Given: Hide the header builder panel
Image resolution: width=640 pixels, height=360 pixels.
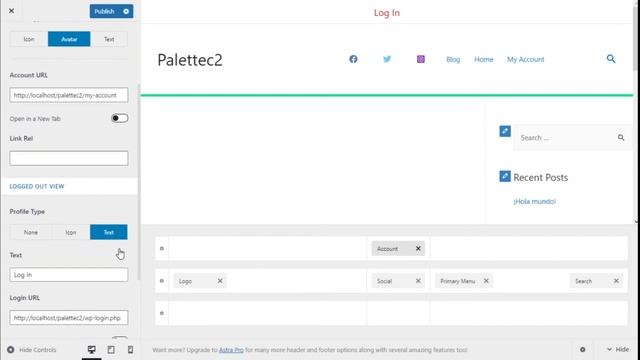Looking at the screenshot, I should point(618,349).
